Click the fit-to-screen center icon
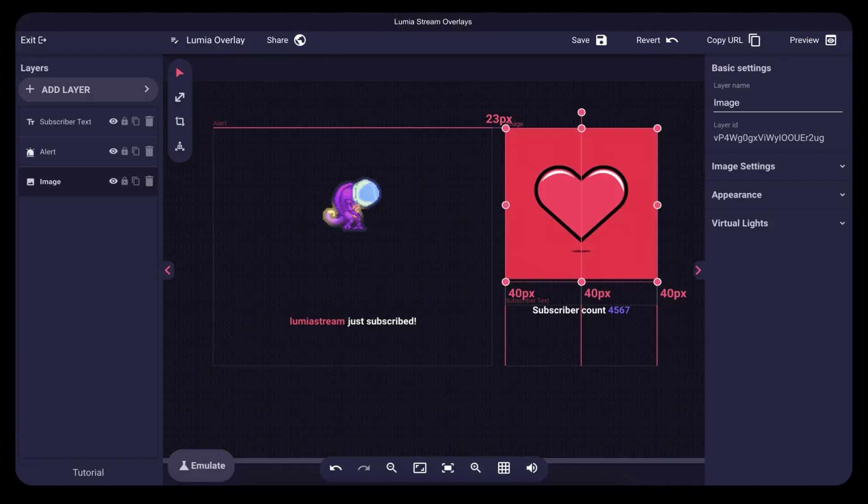Screen dimensions: 868x504 [x=448, y=468]
